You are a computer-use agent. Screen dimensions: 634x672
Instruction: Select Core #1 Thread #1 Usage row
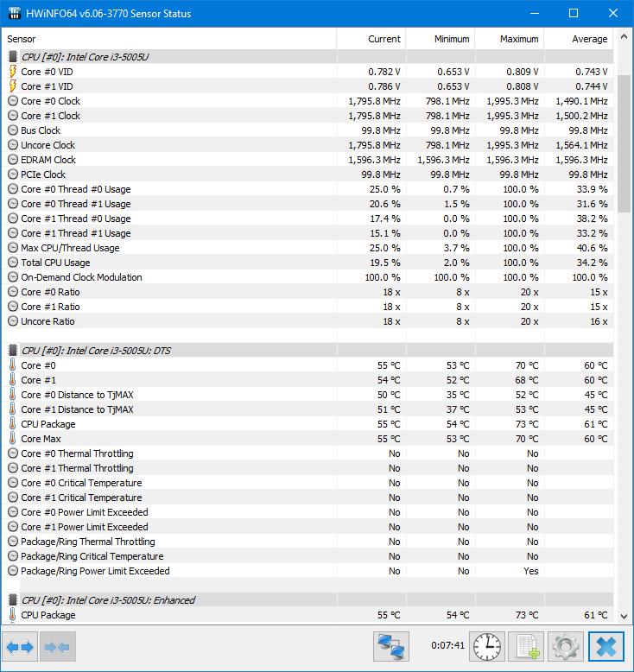[307, 233]
